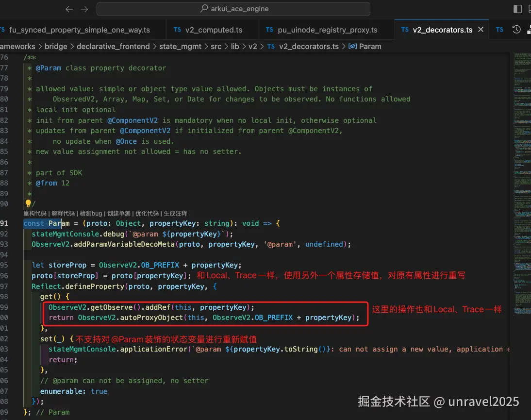
Task: Switch to the pu_uinode_registry_proxy.ts tab
Action: point(327,30)
